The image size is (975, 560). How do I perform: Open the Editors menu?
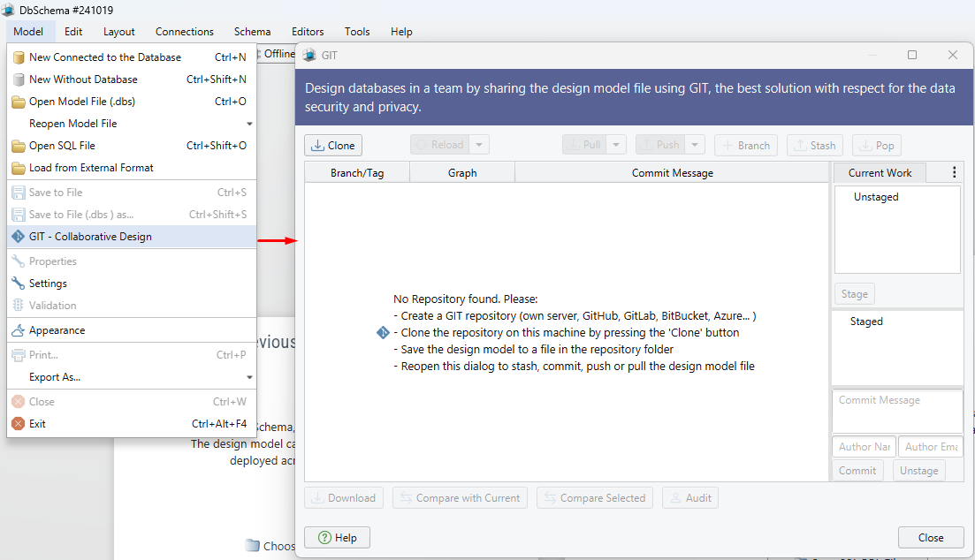[308, 32]
